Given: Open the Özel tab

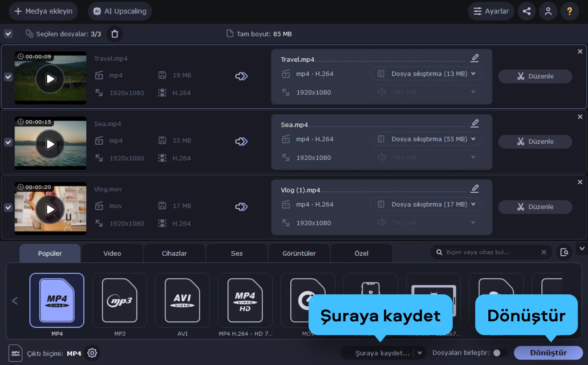Looking at the screenshot, I should click(361, 253).
